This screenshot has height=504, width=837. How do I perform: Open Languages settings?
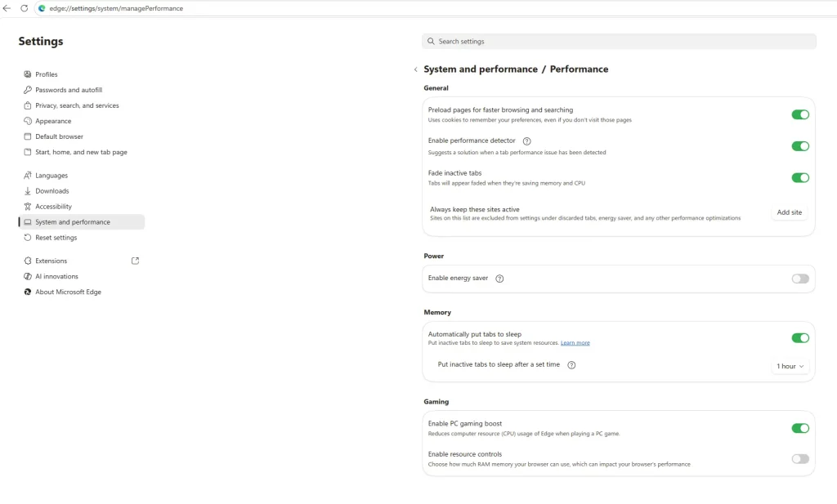(x=51, y=176)
